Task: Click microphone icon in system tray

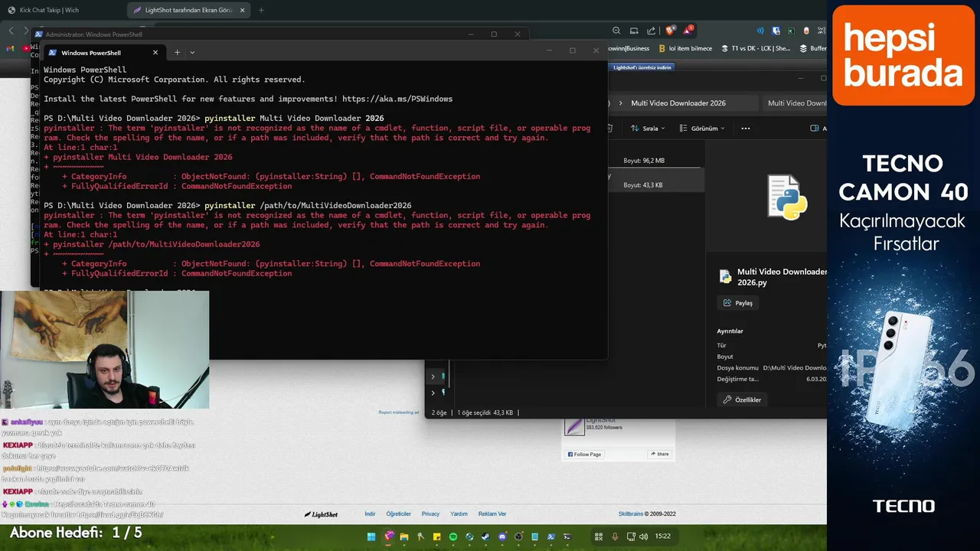Action: (615, 537)
